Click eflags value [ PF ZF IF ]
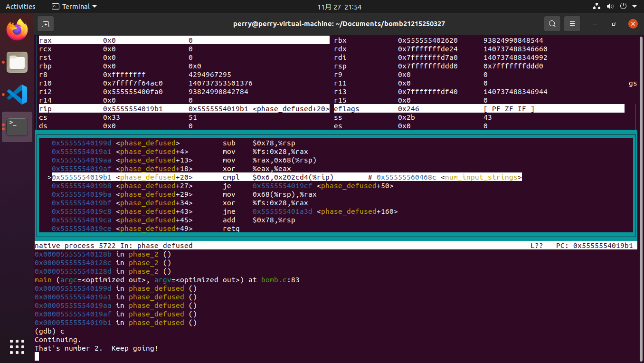The height and width of the screenshot is (363, 644). (509, 109)
